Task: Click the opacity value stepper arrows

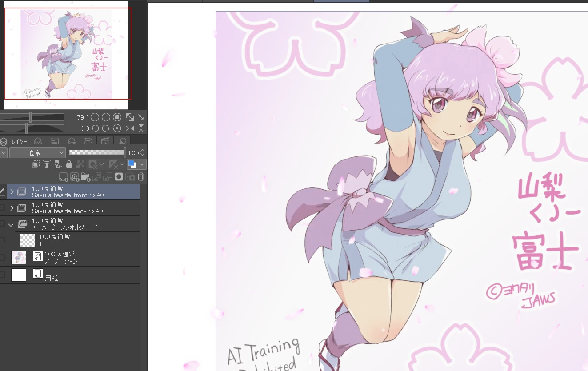Action: pos(142,152)
